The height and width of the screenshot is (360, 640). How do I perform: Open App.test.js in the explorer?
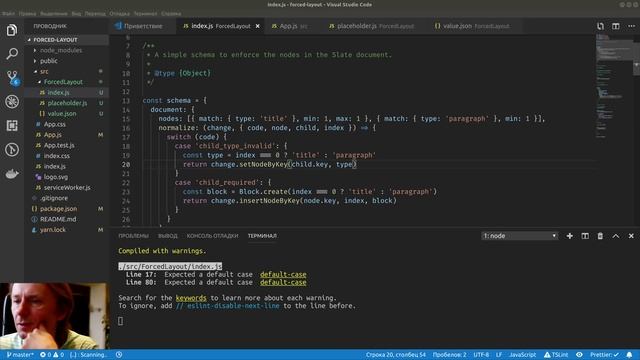[59, 145]
